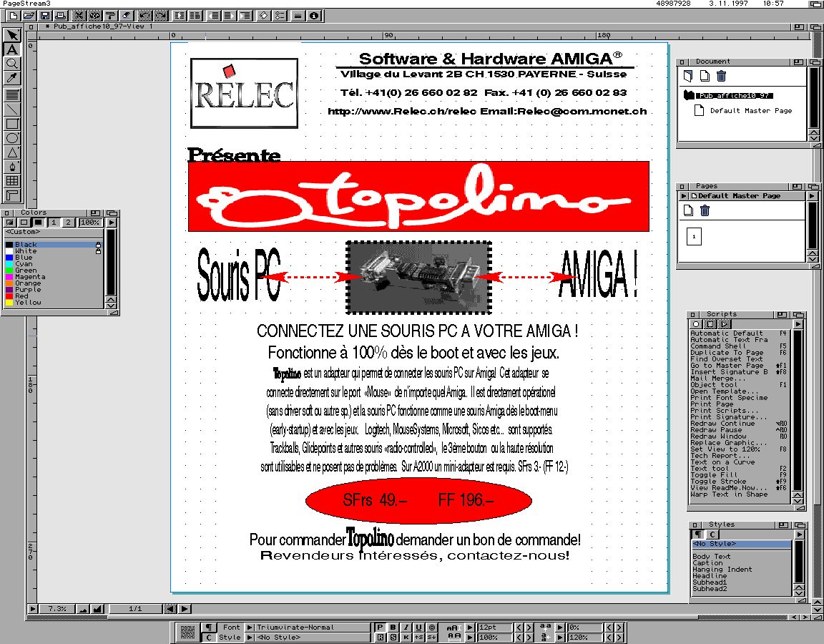This screenshot has height=644, width=824.
Task: Click the 100% tint field in Colors palette
Action: 90,223
